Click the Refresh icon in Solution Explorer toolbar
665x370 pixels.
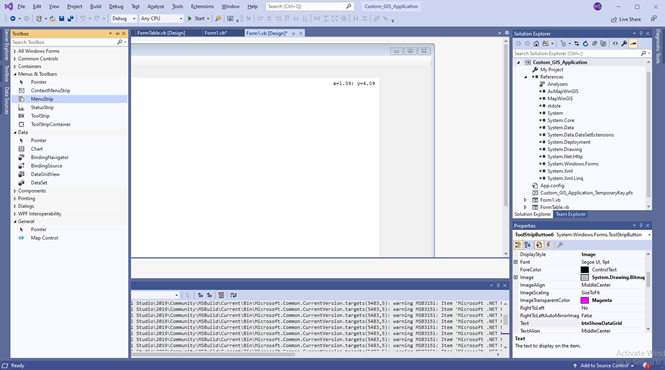pyautogui.click(x=585, y=43)
